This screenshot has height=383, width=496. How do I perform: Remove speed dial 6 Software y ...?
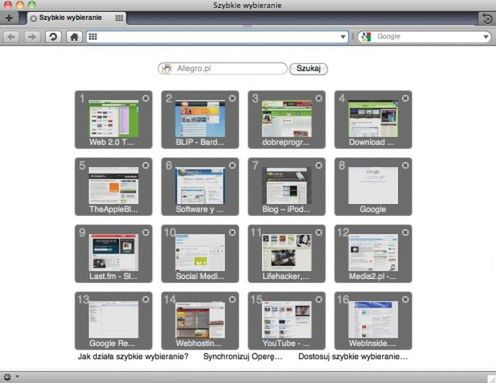point(232,165)
